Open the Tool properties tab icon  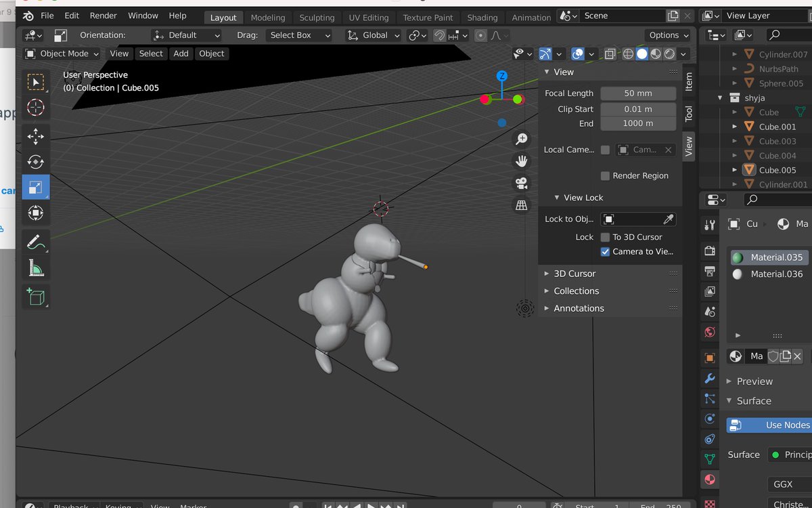[x=710, y=225]
